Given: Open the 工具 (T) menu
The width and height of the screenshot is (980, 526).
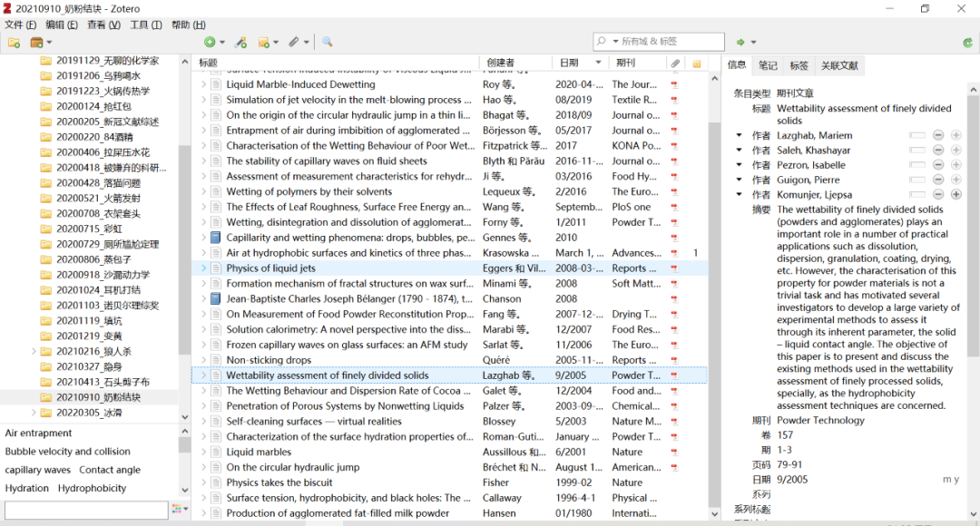Looking at the screenshot, I should 146,24.
